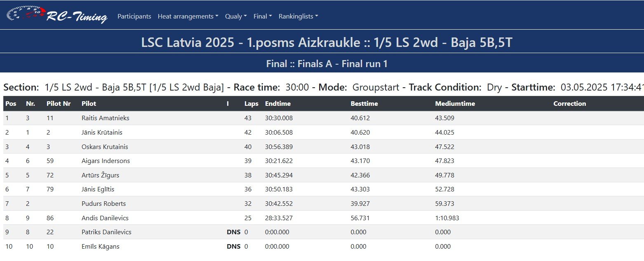Image resolution: width=644 pixels, height=261 pixels.
Task: Click the Laps column header
Action: (251, 104)
